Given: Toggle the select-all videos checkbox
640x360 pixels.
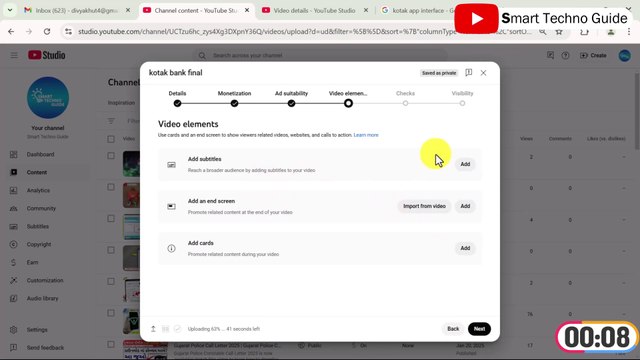Looking at the screenshot, I should point(111,139).
